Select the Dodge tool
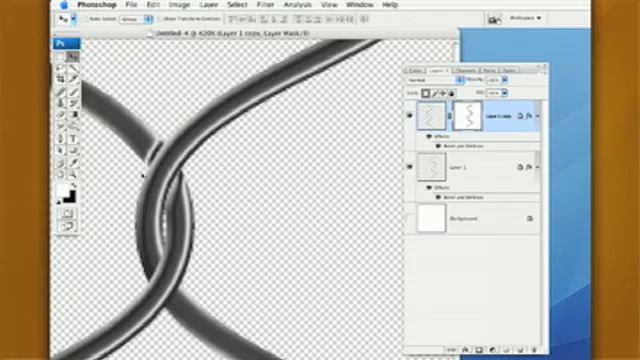Screen dimensions: 640x360 (73, 127)
